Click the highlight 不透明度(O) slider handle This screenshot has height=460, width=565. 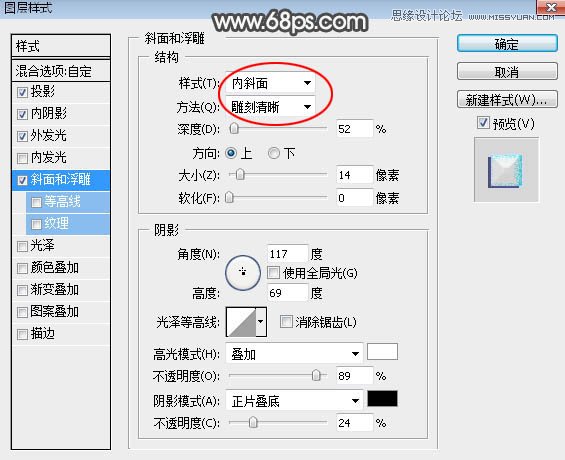coord(316,375)
